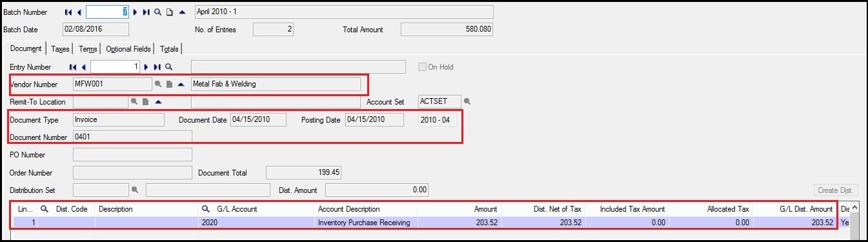Open the Taxes tab

tap(60, 49)
